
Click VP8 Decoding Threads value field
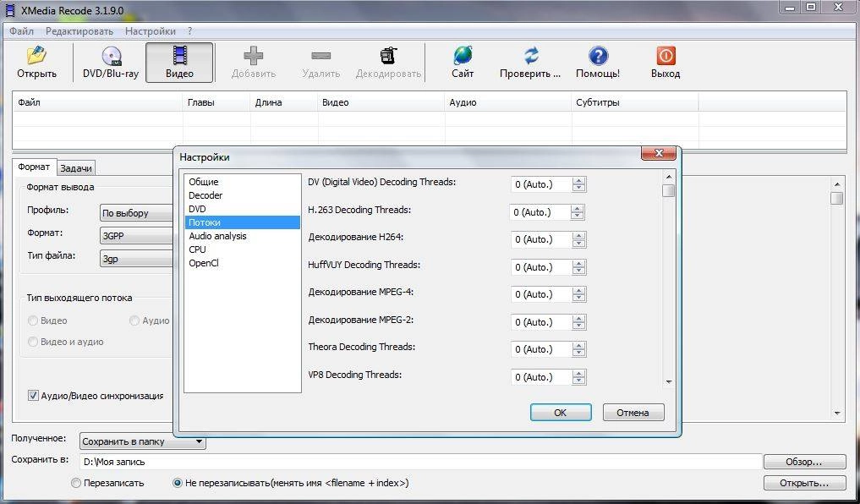click(541, 377)
